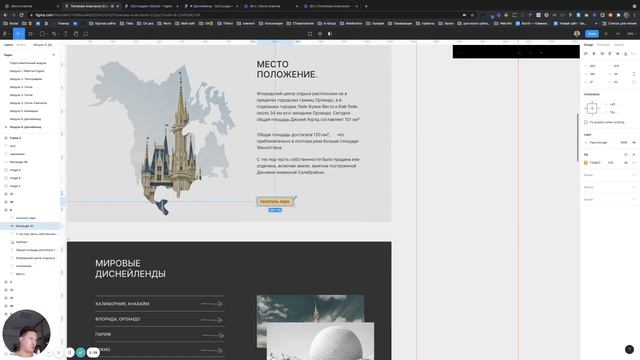Image resolution: width=640 pixels, height=360 pixels.
Task: Click the Edit object icon in top center
Action: click(x=310, y=34)
